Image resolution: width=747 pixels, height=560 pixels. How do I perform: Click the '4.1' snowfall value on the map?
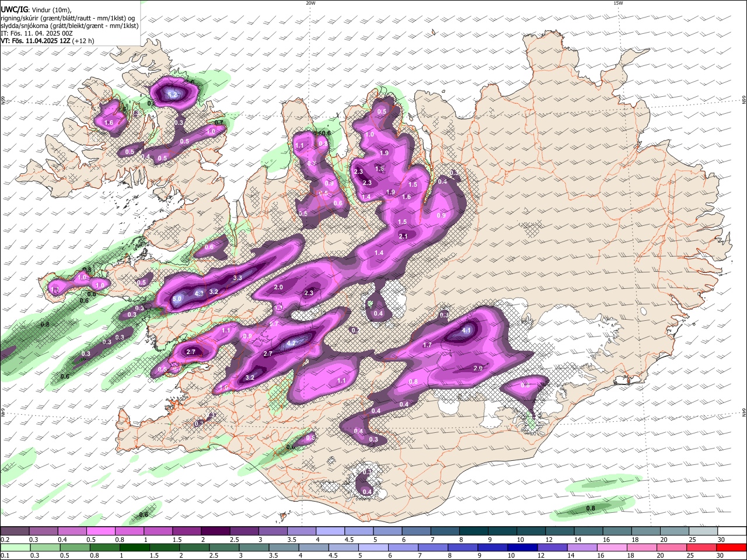pyautogui.click(x=466, y=331)
